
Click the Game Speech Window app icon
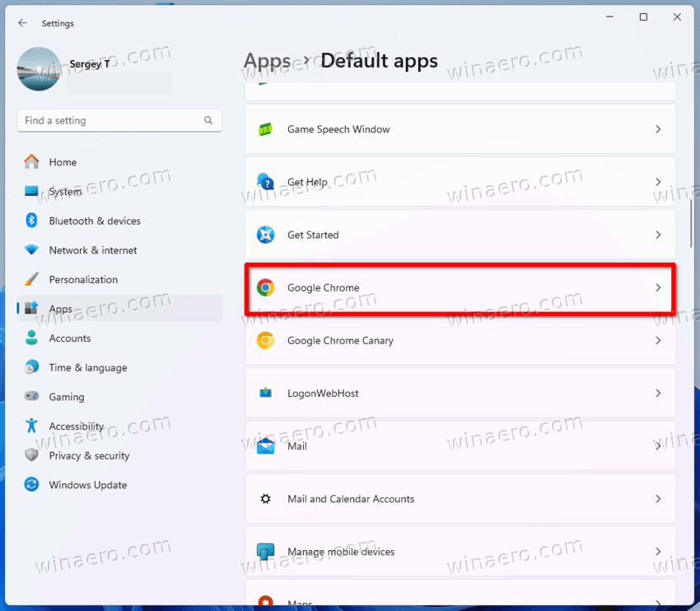point(265,129)
